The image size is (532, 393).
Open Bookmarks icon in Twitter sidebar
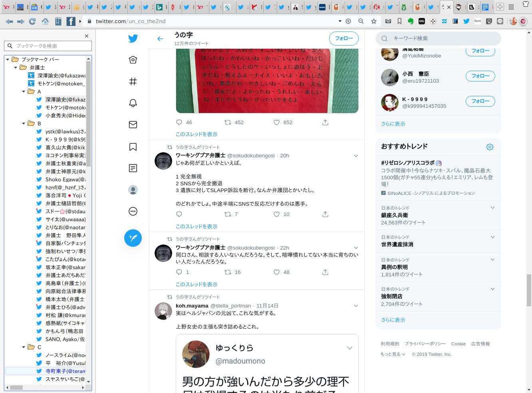tap(133, 147)
